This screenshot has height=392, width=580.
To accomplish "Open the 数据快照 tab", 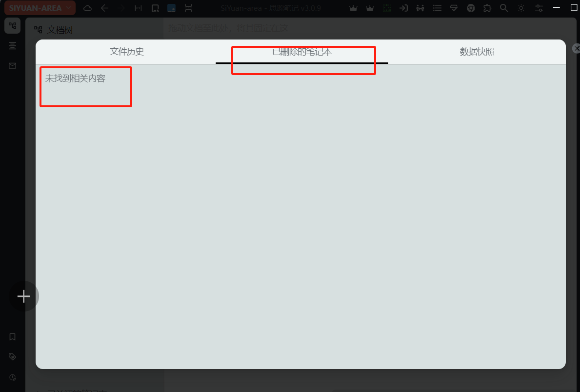I will (477, 52).
